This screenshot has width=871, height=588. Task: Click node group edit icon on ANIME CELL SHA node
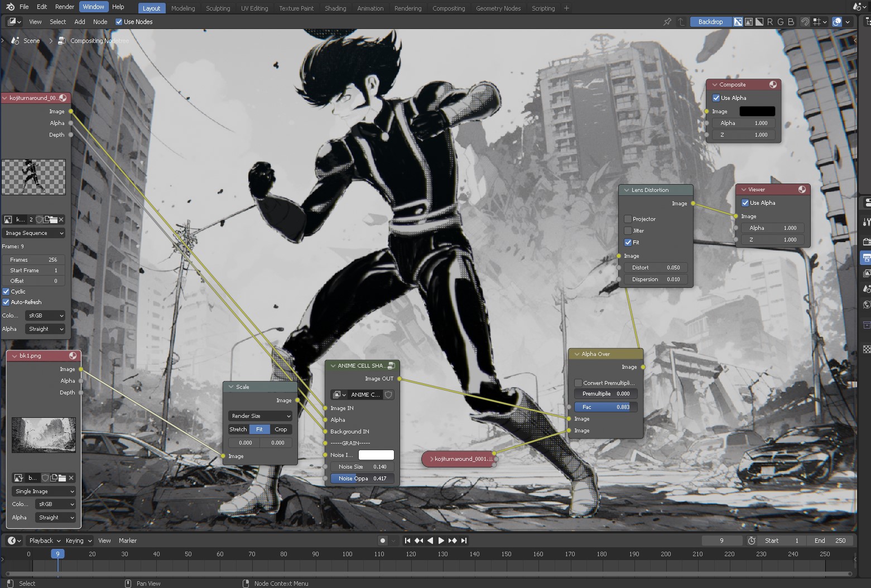(x=391, y=365)
